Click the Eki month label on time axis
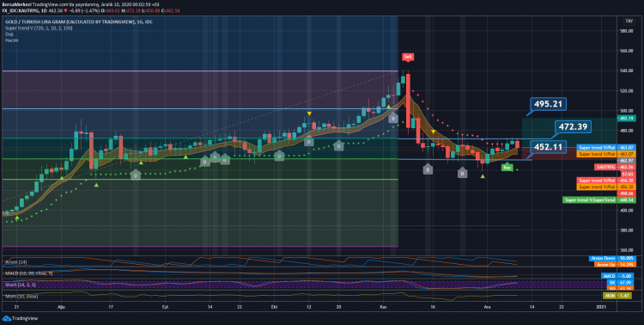 (275, 307)
